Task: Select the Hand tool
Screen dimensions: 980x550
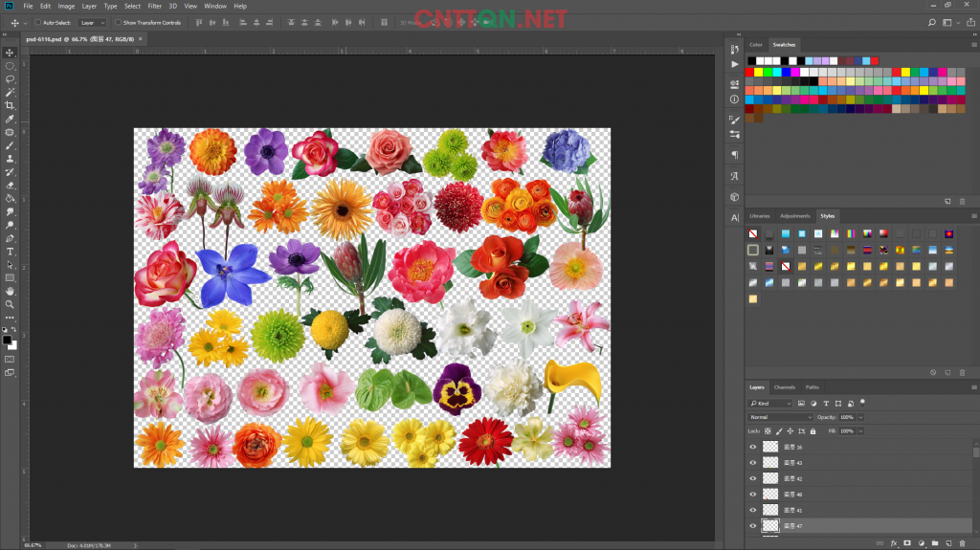Action: click(x=10, y=291)
